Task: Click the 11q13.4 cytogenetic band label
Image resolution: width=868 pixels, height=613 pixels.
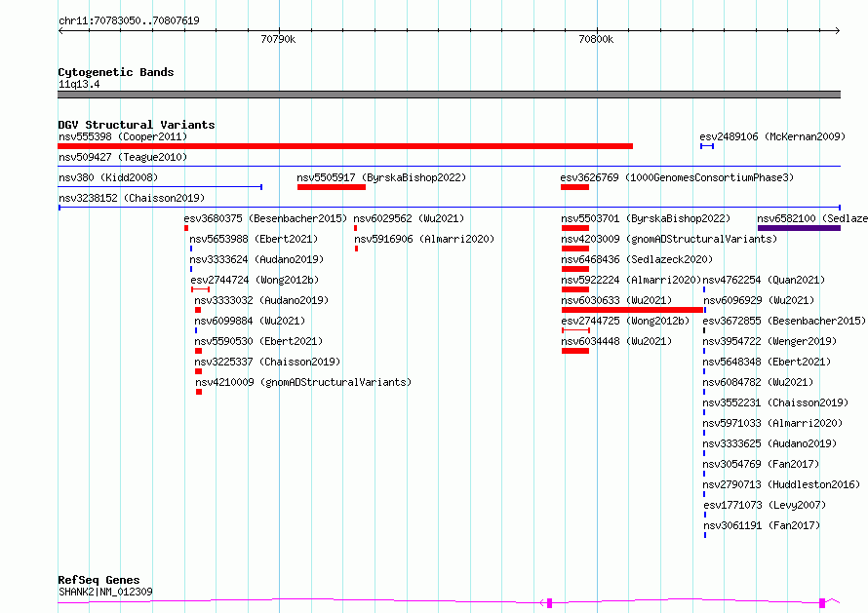Action: point(79,84)
